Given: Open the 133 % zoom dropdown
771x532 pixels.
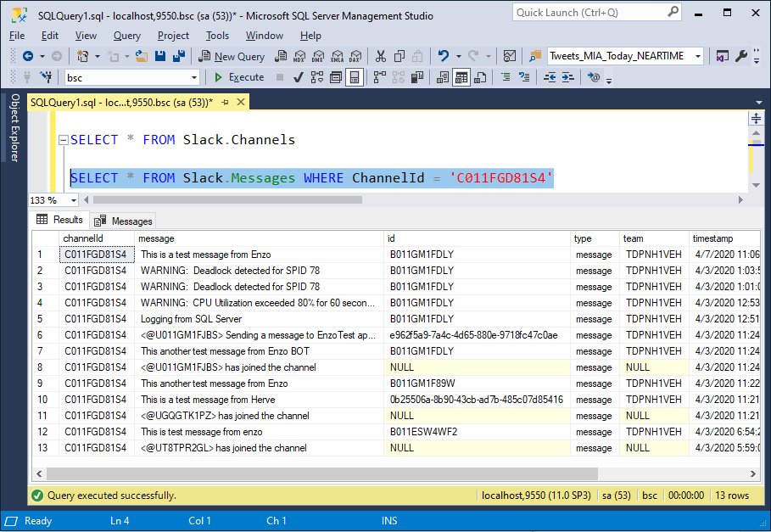Looking at the screenshot, I should [x=73, y=200].
